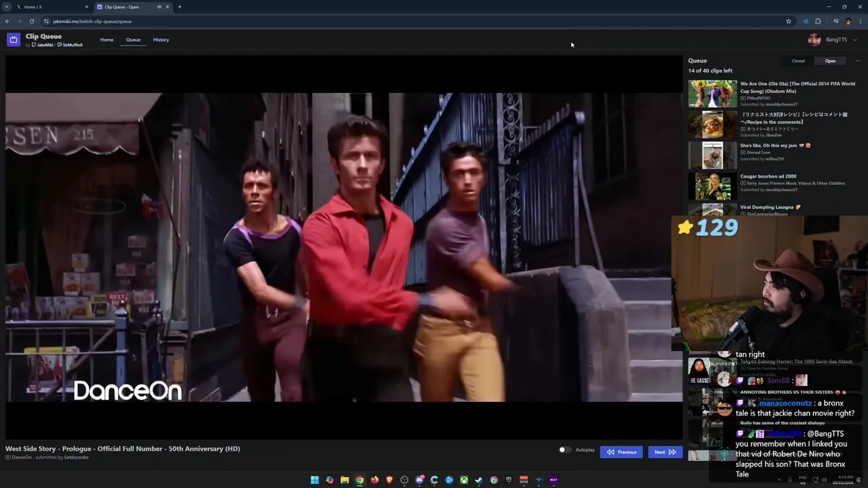
Task: Open OBS Studio from the taskbar
Action: (x=404, y=480)
